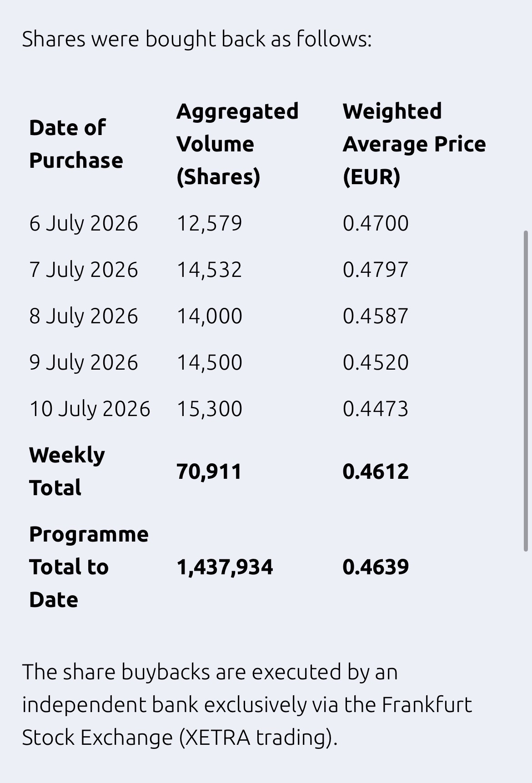
Task: Click the 15,300 volume value
Action: 209,409
